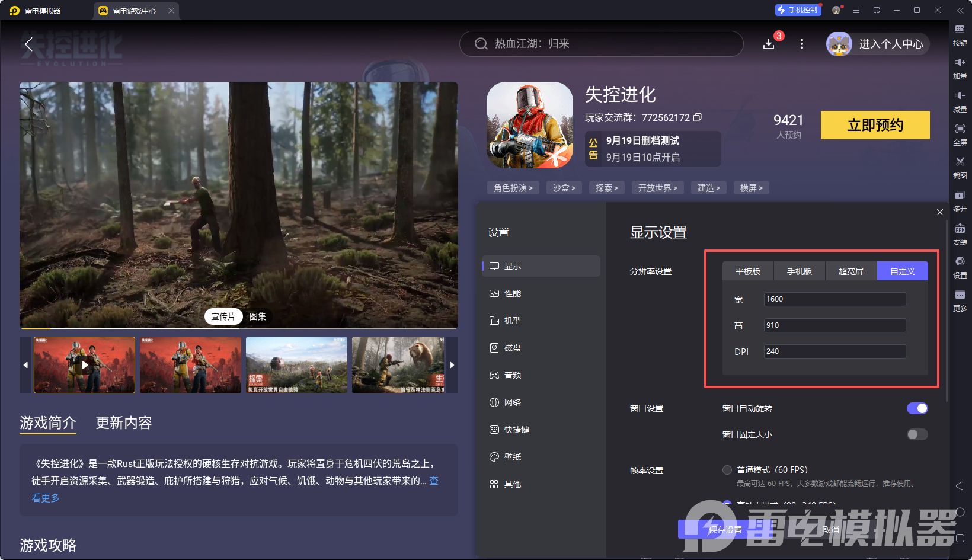
Task: Expand the 角色扮演 tag category
Action: click(513, 188)
